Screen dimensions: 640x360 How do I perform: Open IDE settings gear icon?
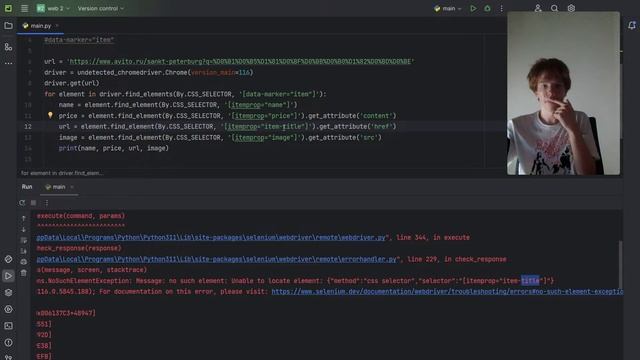pos(571,8)
